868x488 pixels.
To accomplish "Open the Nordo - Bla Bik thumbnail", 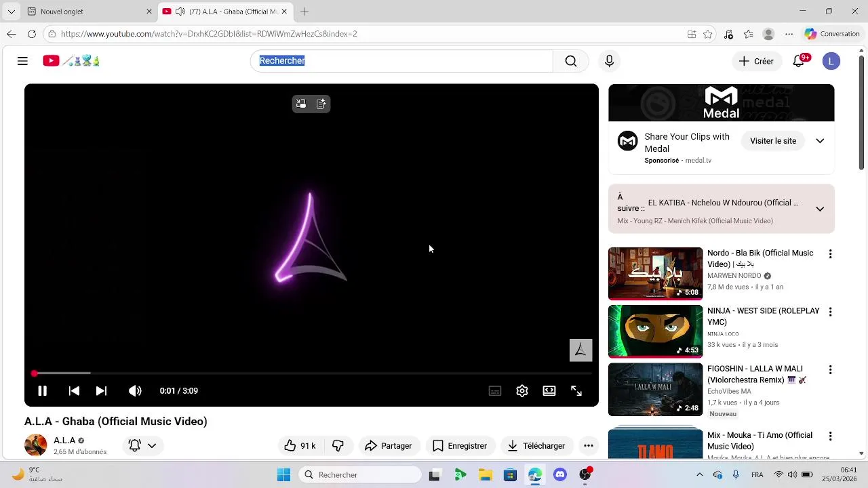I will coord(655,274).
